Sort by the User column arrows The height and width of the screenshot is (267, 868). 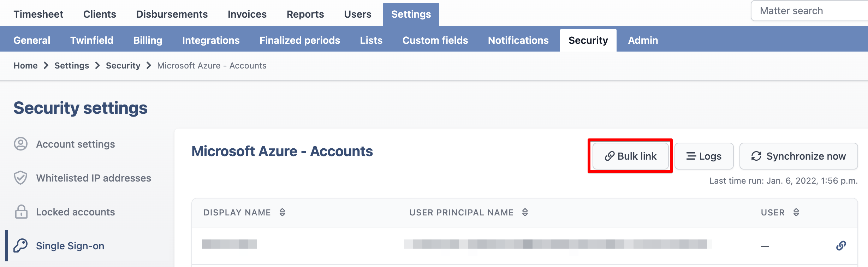[796, 212]
